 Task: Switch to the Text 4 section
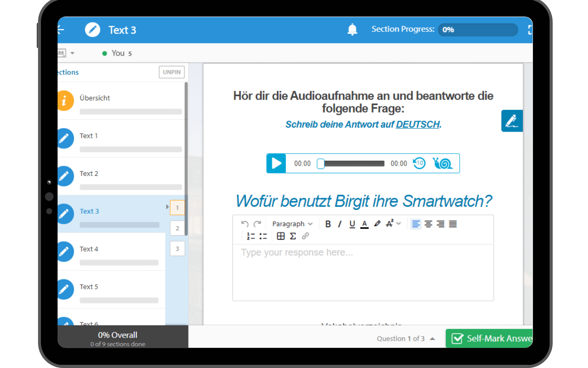click(x=89, y=249)
